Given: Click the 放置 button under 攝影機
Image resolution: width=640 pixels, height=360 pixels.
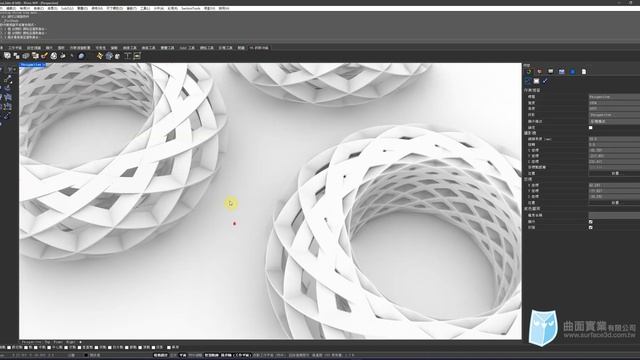Looking at the screenshot, I should pos(615,173).
